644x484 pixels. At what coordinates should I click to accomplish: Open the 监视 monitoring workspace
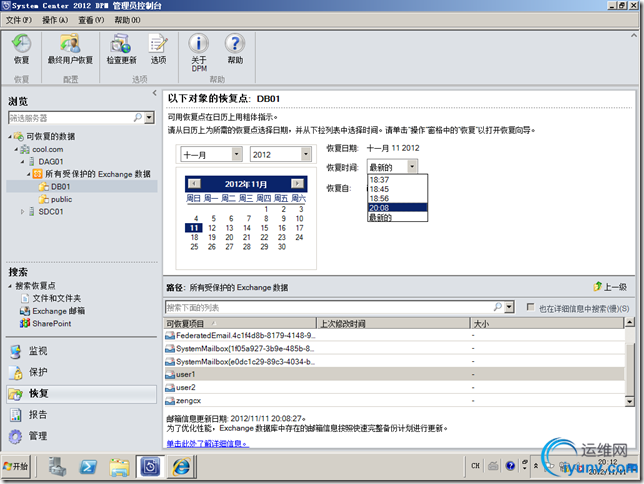(81, 351)
